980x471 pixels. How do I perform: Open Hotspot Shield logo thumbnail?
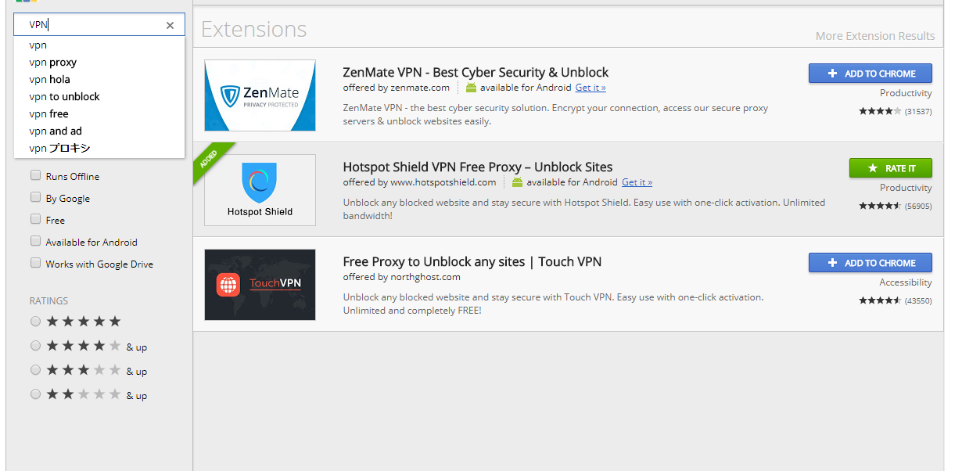click(x=260, y=190)
